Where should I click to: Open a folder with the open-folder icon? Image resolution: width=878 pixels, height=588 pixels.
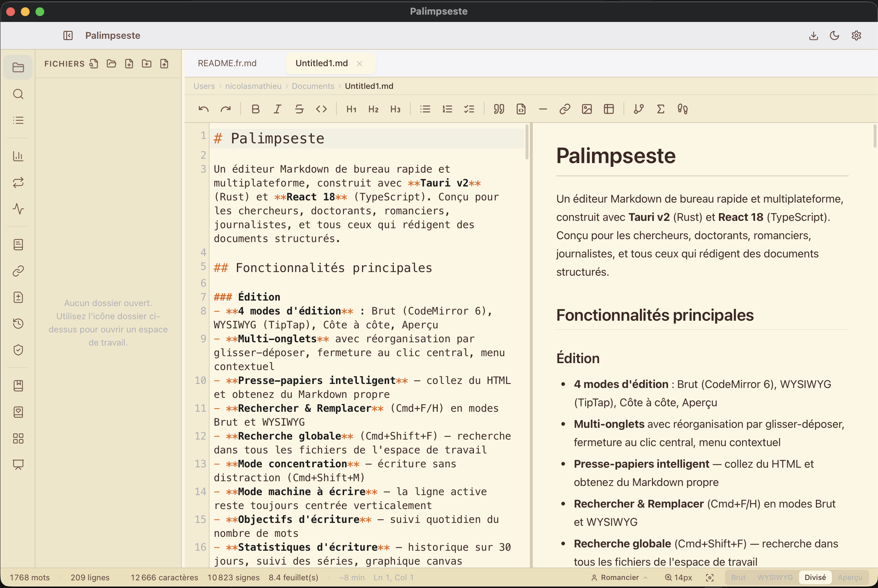[111, 64]
